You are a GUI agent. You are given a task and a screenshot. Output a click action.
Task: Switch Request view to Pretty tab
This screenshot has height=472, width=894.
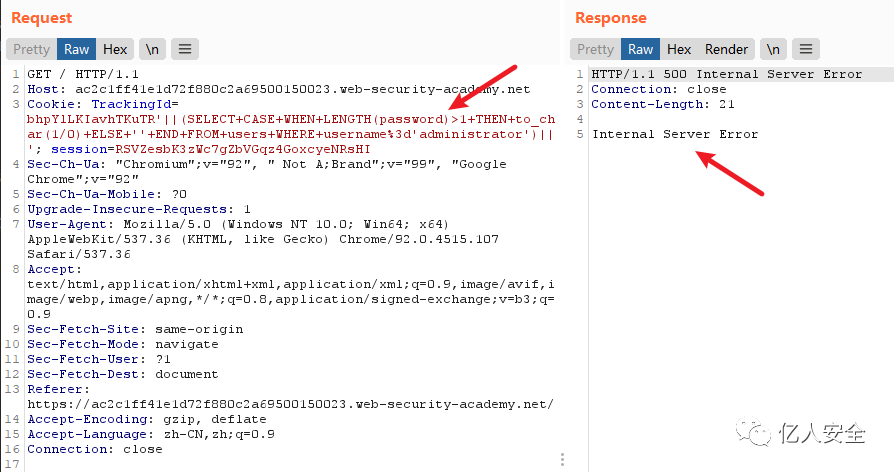pyautogui.click(x=32, y=50)
